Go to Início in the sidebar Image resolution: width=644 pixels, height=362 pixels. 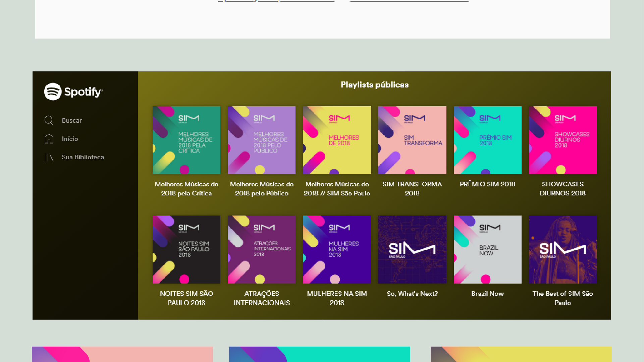click(x=70, y=139)
